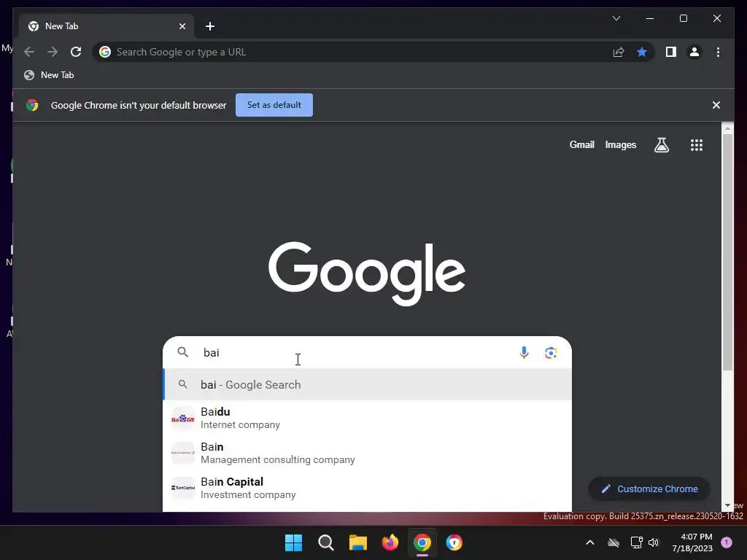Reload the page with the refresh icon

point(76,52)
